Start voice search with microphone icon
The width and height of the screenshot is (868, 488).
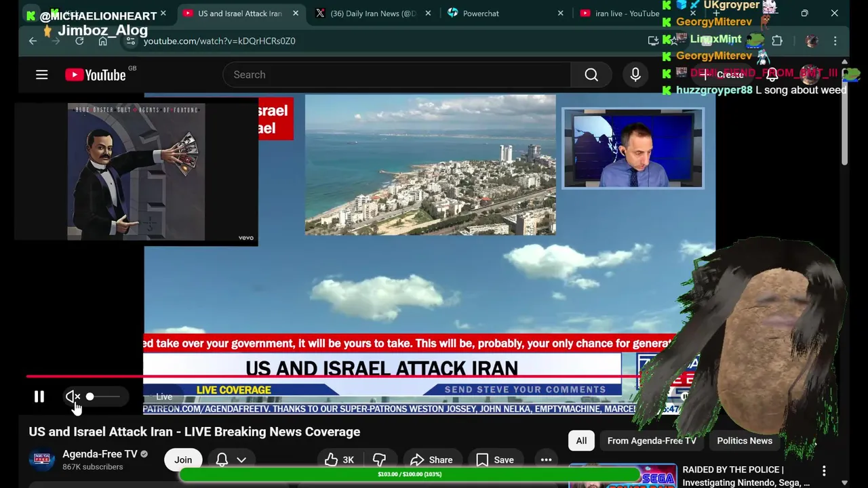635,75
